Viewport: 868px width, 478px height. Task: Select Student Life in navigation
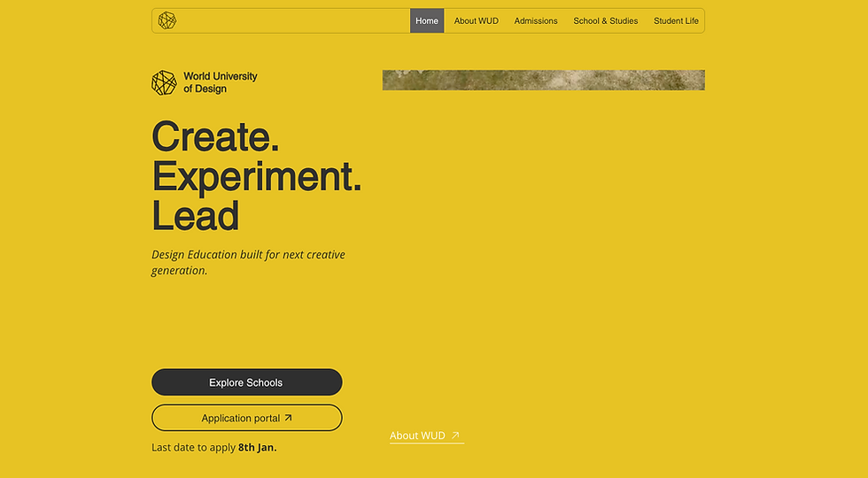tap(676, 21)
